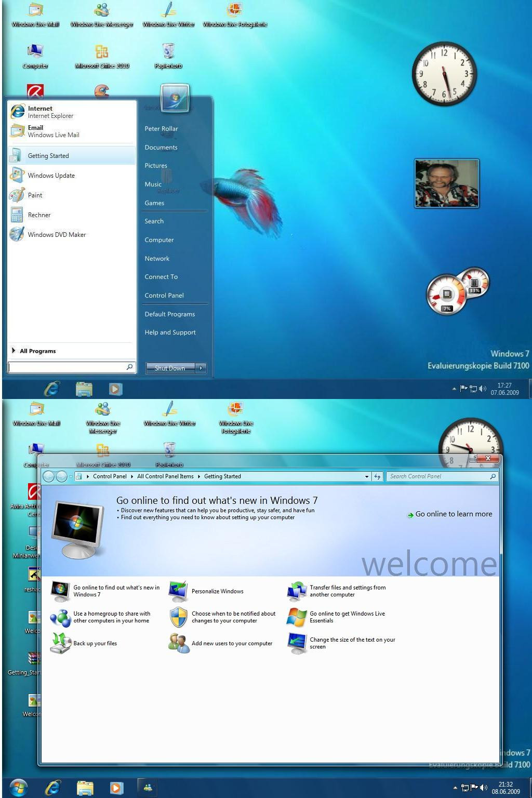Screen dimensions: 532x798
Task: Open recent pages dropdown beside the Forward arrow
Action: pyautogui.click(x=71, y=476)
